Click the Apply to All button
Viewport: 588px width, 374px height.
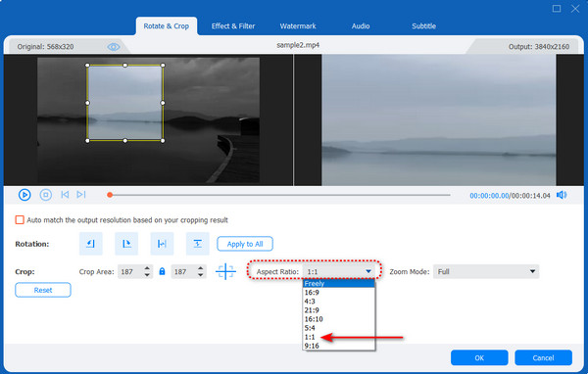point(245,244)
